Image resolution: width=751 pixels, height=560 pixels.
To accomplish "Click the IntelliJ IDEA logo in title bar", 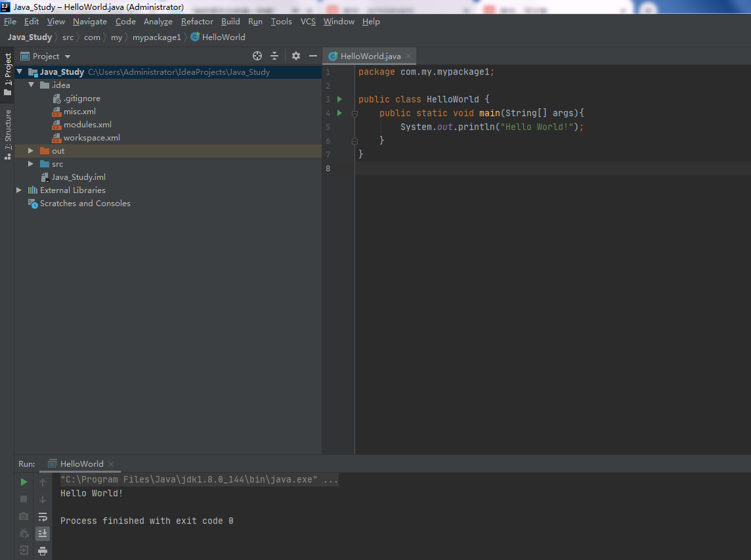I will tap(5, 7).
